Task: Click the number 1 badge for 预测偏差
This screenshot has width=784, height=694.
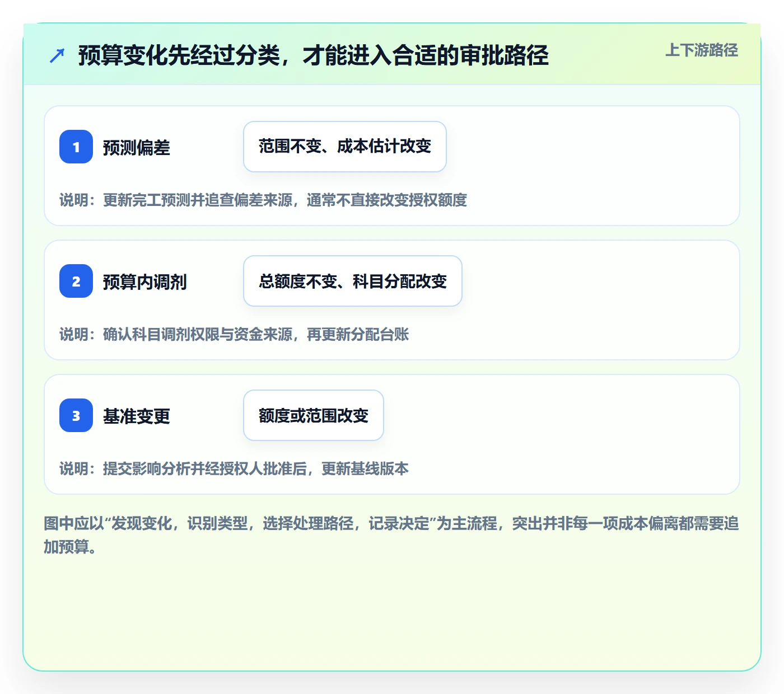Action: [x=76, y=147]
